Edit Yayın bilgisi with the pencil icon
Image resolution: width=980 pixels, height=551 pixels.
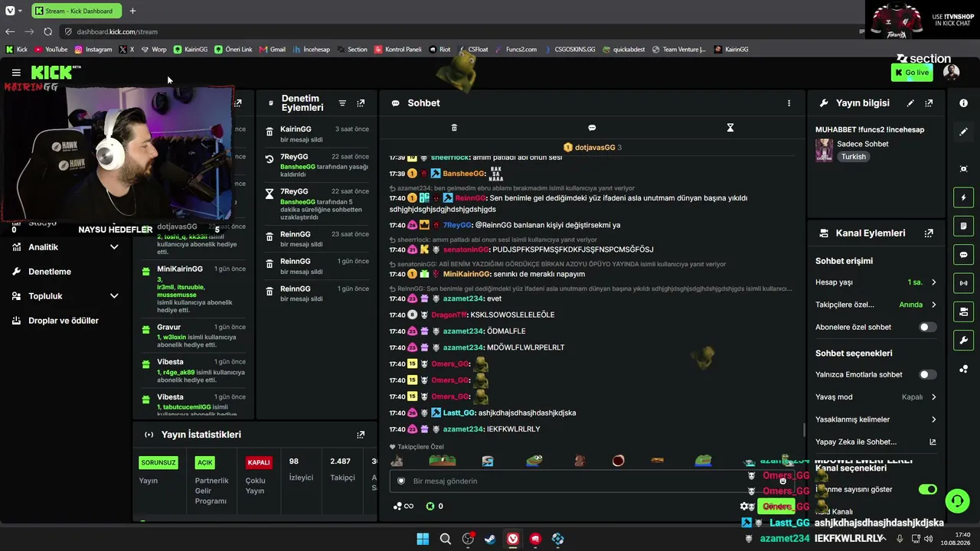(x=910, y=103)
